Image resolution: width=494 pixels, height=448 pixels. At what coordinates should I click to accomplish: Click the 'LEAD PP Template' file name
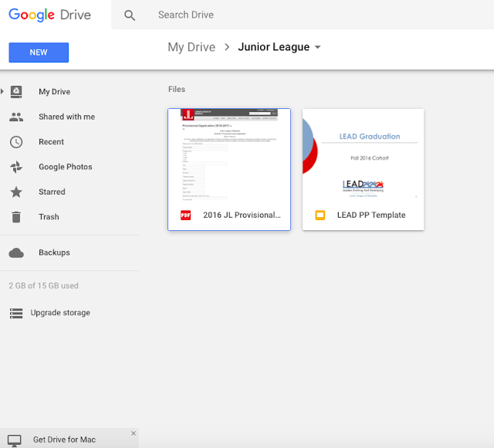click(x=371, y=215)
